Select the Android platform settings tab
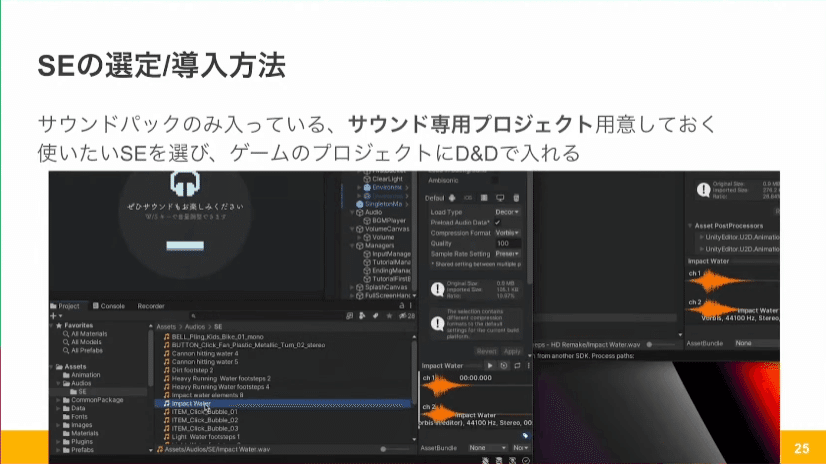Viewport: 826px width, 464px height. point(452,198)
